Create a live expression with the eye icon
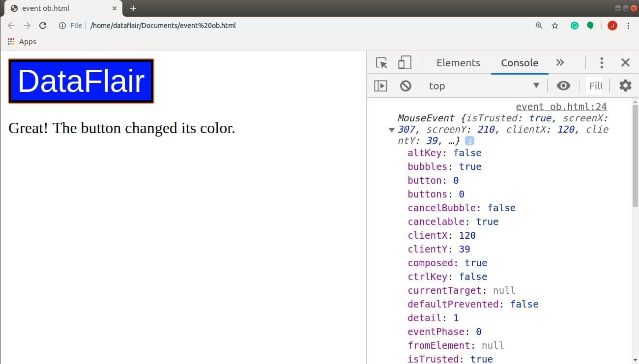 click(x=563, y=85)
